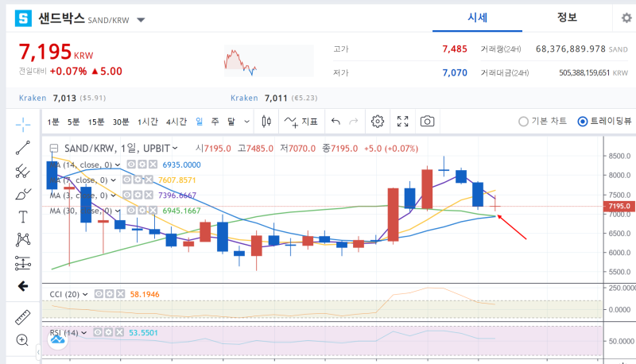636x364 pixels.
Task: Toggle visibility of MA 30 indicator
Action: 131,211
